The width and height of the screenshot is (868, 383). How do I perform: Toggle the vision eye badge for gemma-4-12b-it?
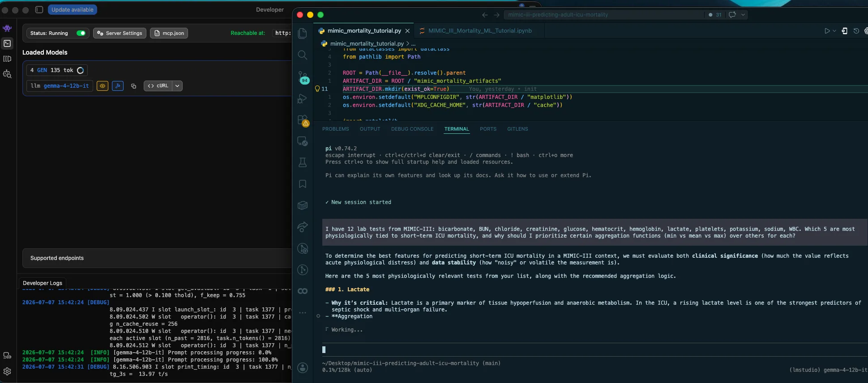pyautogui.click(x=103, y=86)
